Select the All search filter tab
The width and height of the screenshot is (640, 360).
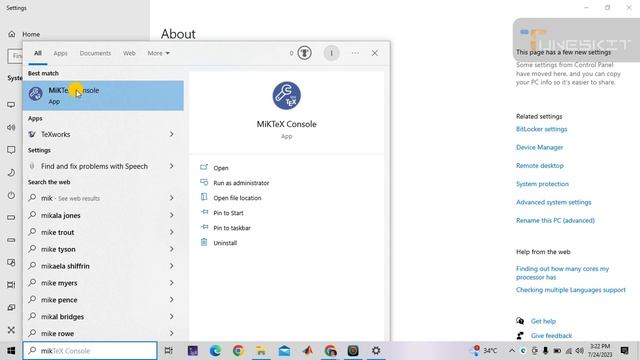(x=38, y=53)
